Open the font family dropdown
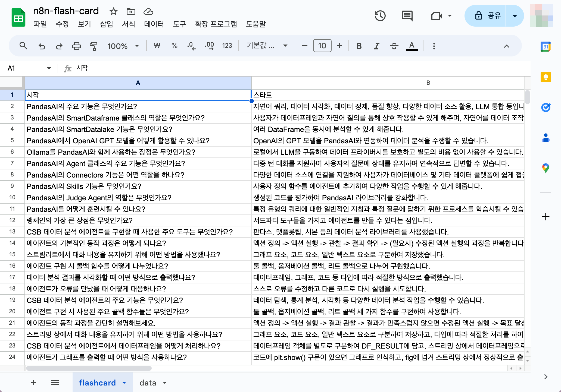Screen dimensions: 561x392 267,46
